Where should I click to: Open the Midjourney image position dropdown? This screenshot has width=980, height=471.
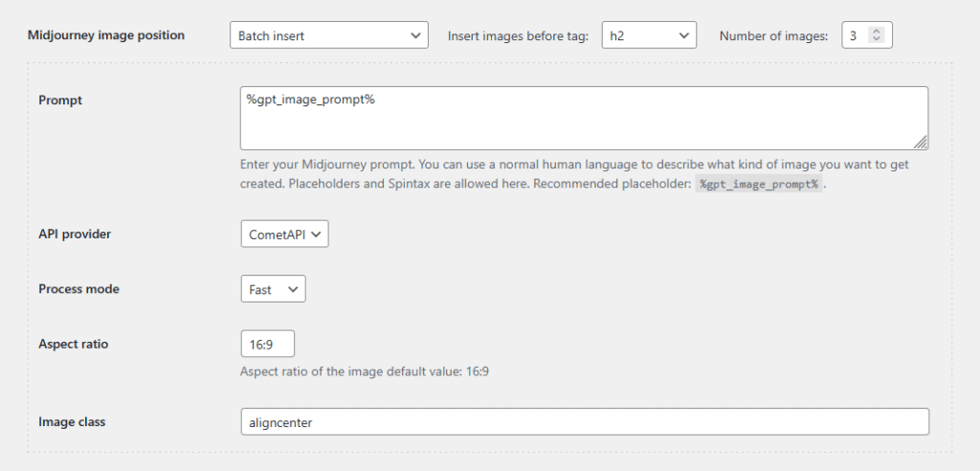[x=328, y=36]
